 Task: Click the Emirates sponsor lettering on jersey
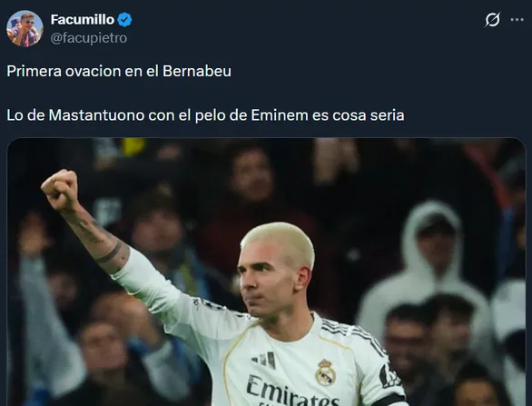coord(292,391)
